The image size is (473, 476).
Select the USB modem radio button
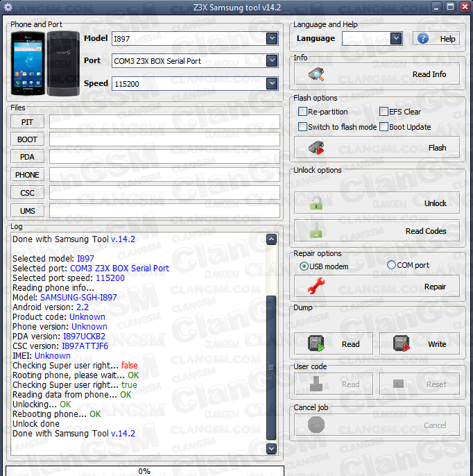(304, 266)
